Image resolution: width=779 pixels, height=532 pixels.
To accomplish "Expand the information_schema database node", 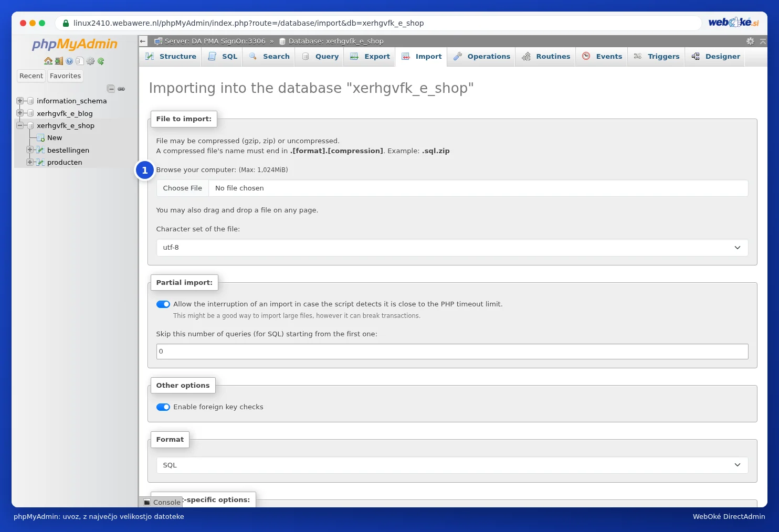I will point(20,101).
